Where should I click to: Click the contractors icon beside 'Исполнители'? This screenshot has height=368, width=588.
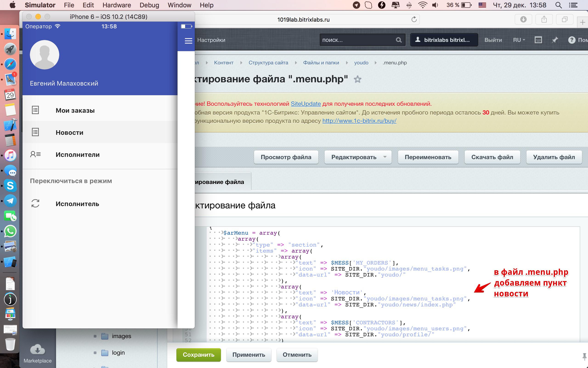click(35, 154)
